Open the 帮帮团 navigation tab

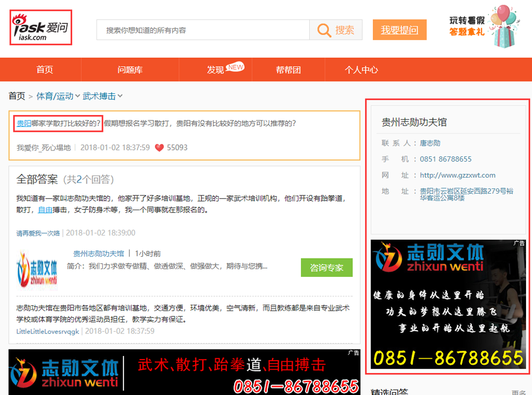coord(288,70)
